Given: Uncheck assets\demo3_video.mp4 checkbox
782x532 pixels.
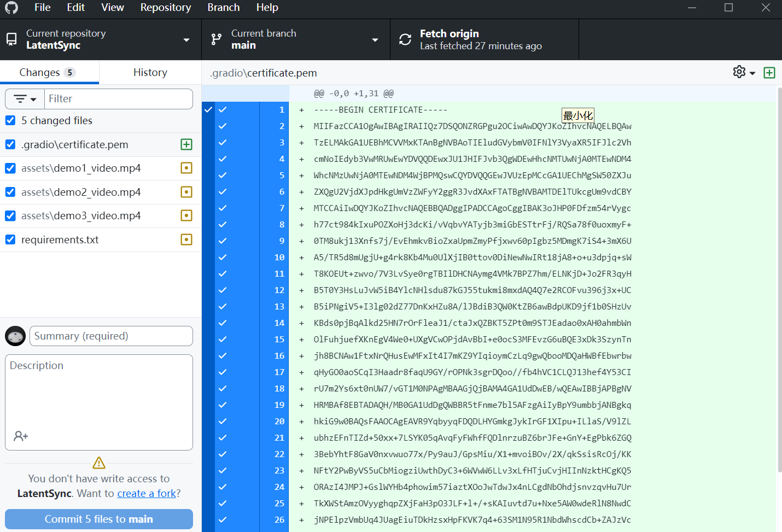Looking at the screenshot, I should tap(10, 215).
